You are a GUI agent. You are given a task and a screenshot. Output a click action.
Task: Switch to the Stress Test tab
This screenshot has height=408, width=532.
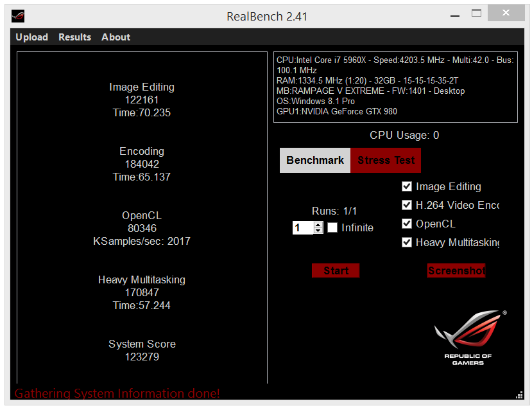[x=386, y=160]
